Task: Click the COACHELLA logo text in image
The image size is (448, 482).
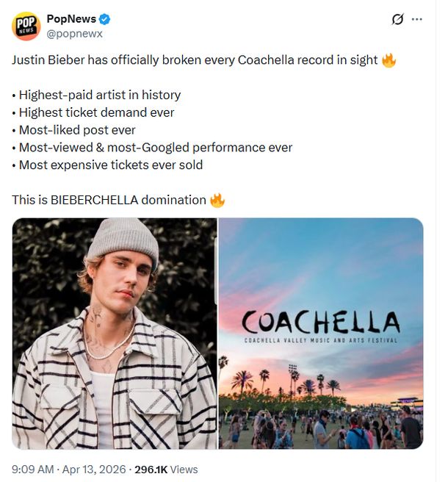Action: coord(321,322)
